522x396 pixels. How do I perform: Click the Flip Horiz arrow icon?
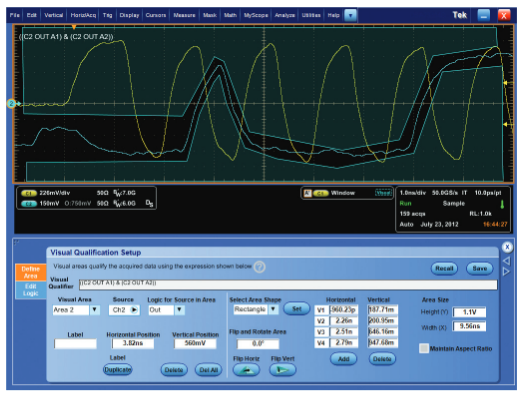[x=246, y=370]
